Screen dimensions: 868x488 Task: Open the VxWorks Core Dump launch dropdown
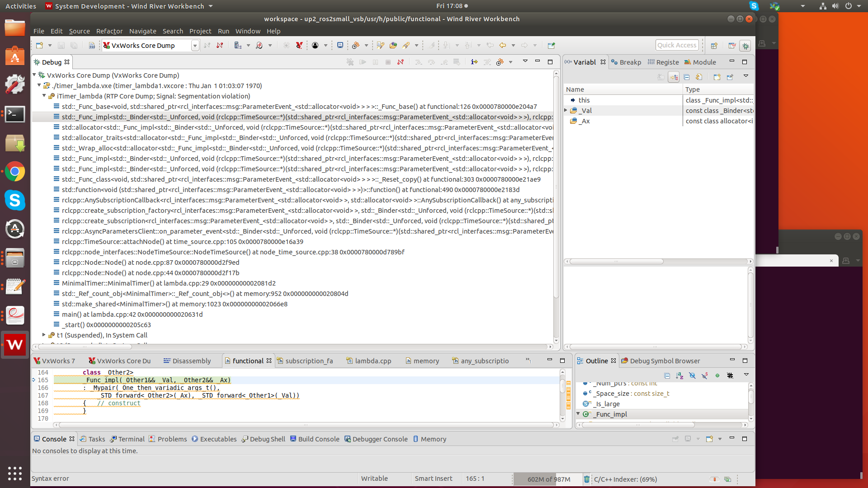coord(195,45)
